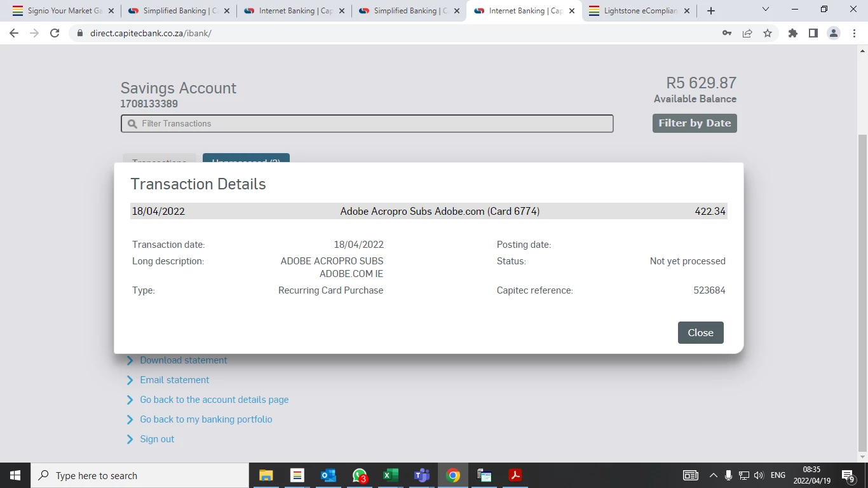Click the Download statement link

point(183,360)
